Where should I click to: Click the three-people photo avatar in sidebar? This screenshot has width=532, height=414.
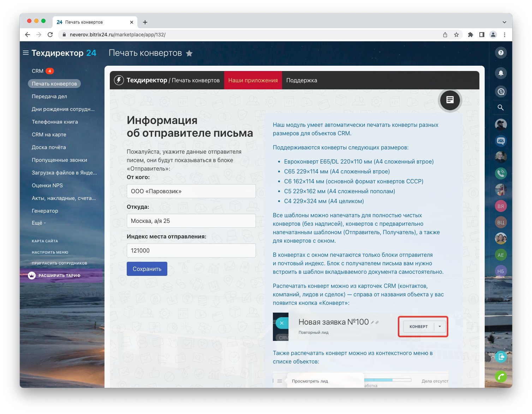pyautogui.click(x=501, y=239)
